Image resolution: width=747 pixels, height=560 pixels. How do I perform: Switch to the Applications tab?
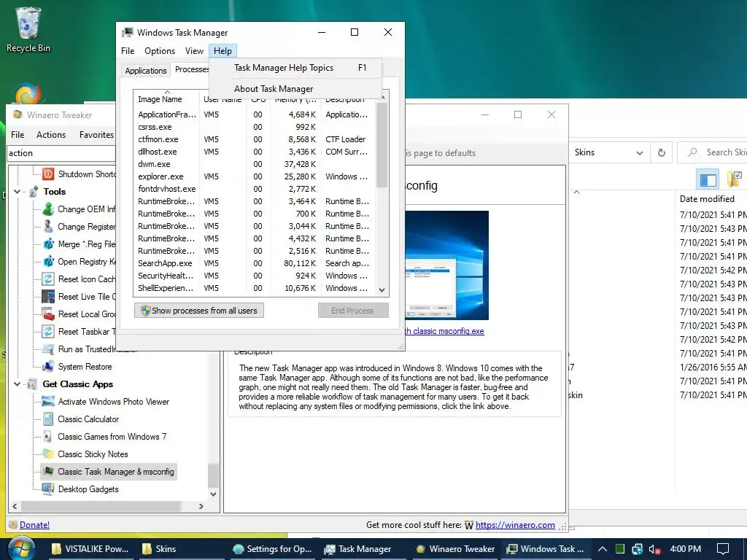tap(146, 71)
